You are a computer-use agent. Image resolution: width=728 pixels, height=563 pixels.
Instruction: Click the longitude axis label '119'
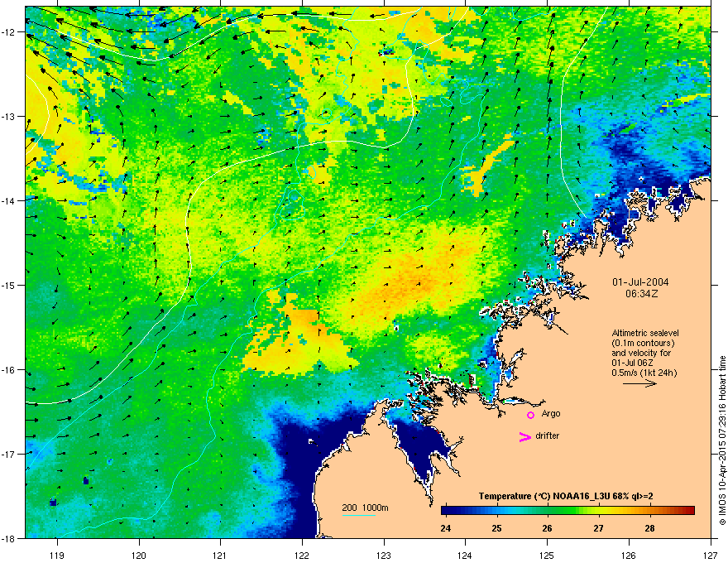[x=57, y=555]
